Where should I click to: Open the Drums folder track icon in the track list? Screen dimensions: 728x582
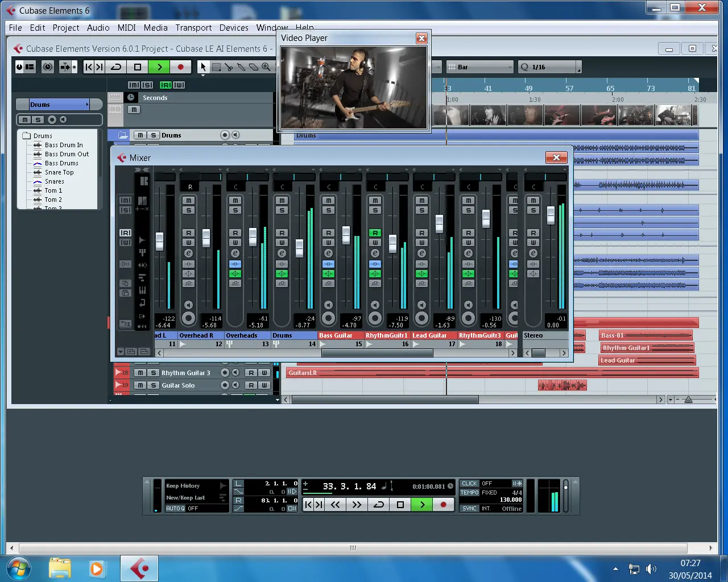(123, 135)
